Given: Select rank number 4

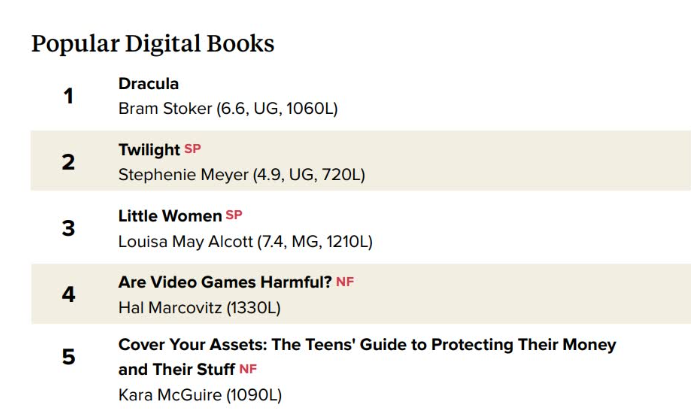Looking at the screenshot, I should click(68, 294).
